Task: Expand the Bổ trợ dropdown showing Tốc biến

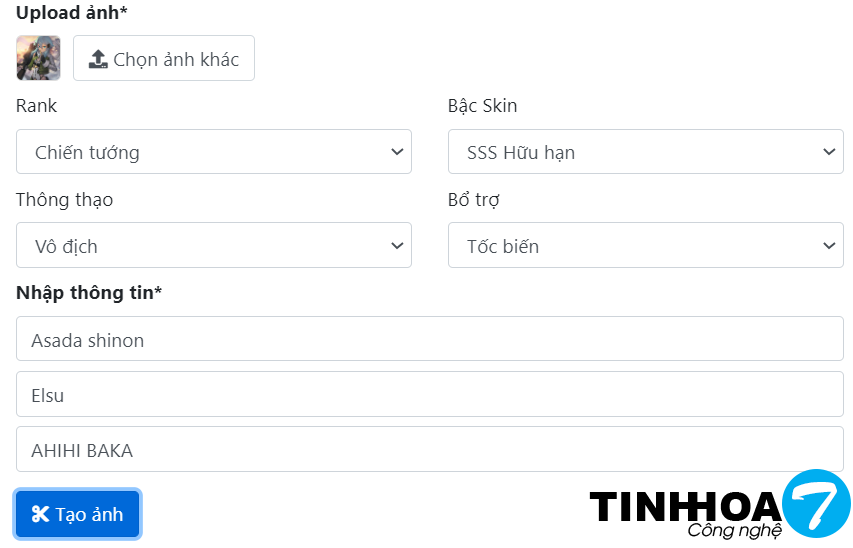Action: 645,245
